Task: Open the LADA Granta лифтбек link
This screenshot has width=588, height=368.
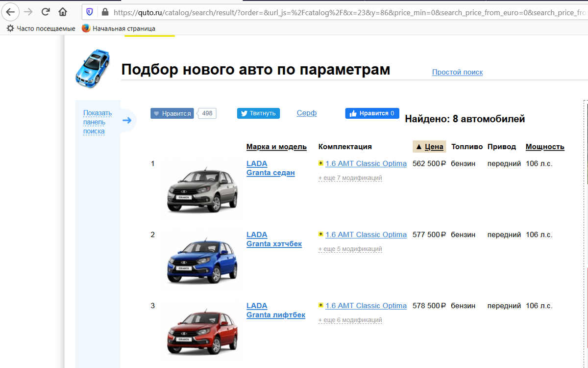Action: (276, 311)
